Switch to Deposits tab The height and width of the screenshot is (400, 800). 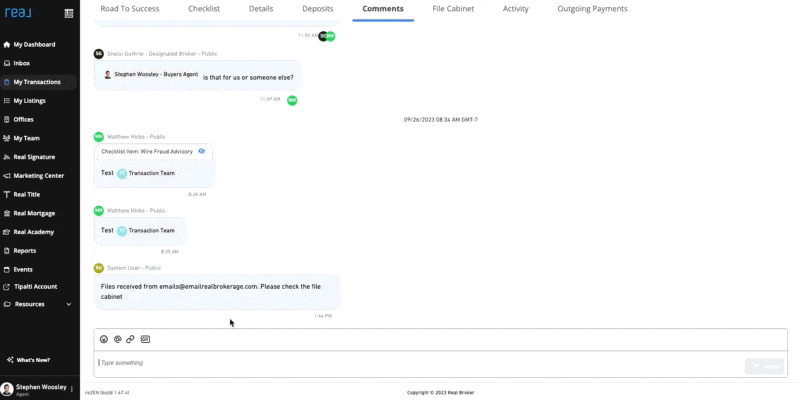click(x=317, y=9)
